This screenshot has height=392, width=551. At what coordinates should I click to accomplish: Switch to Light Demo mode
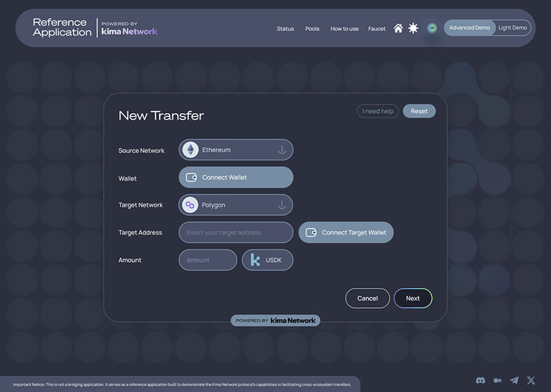[512, 28]
